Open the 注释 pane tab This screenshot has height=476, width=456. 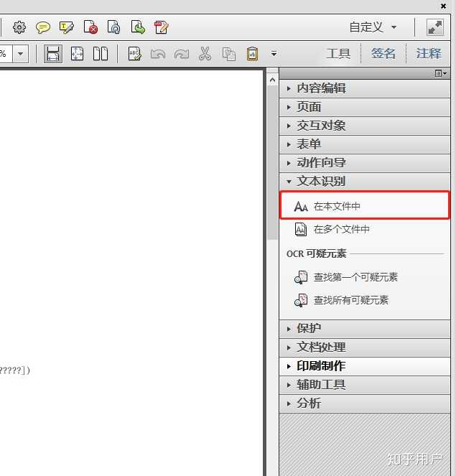click(x=429, y=53)
